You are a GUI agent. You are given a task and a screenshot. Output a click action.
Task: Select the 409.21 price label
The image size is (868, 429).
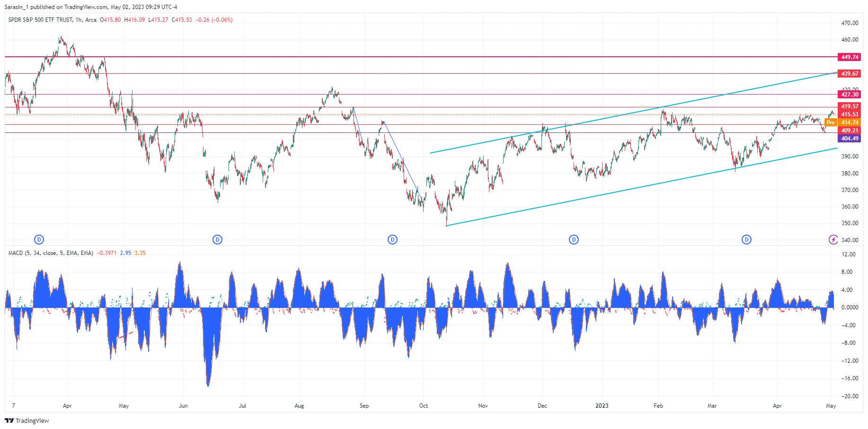[850, 131]
